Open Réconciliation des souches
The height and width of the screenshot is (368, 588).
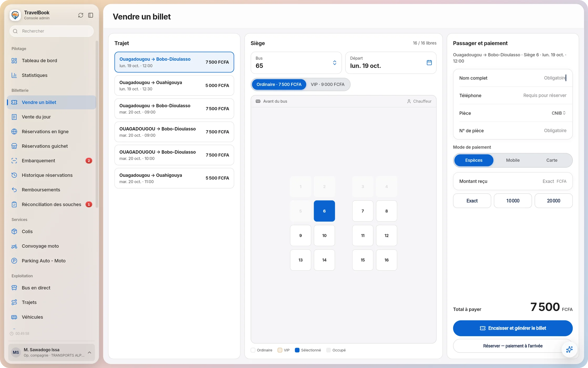[51, 204]
